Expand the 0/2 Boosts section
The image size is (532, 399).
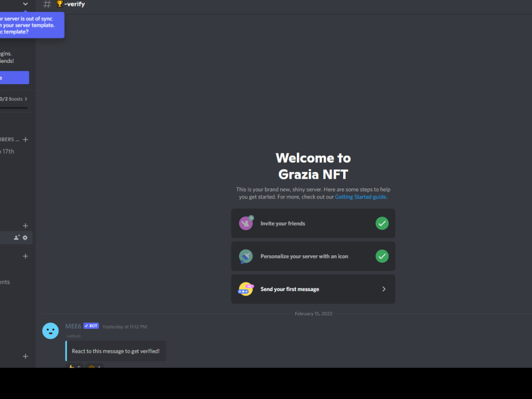tap(13, 99)
